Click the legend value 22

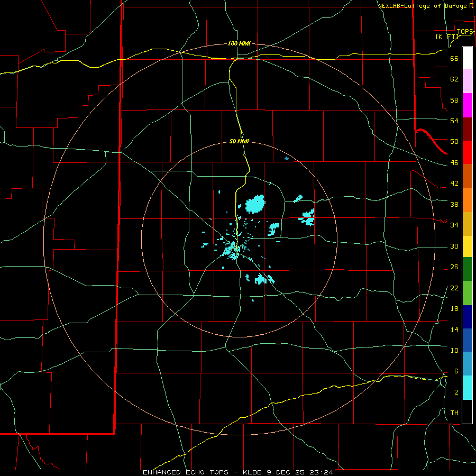[x=454, y=288]
